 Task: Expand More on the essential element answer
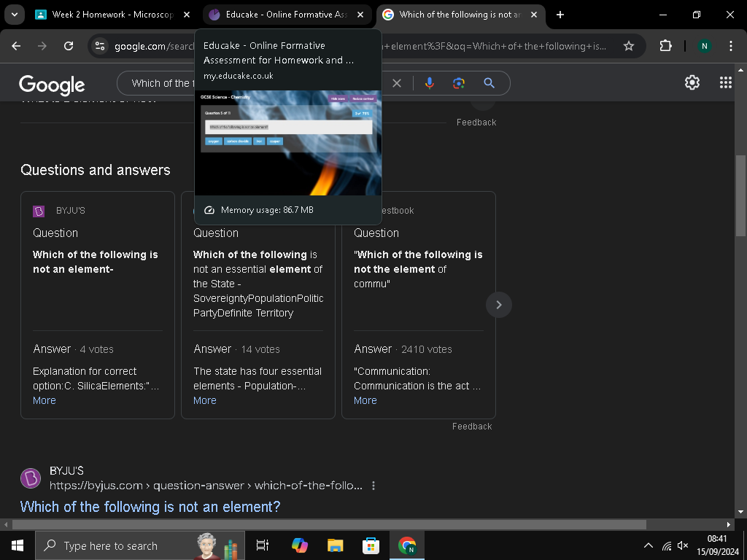click(x=205, y=400)
